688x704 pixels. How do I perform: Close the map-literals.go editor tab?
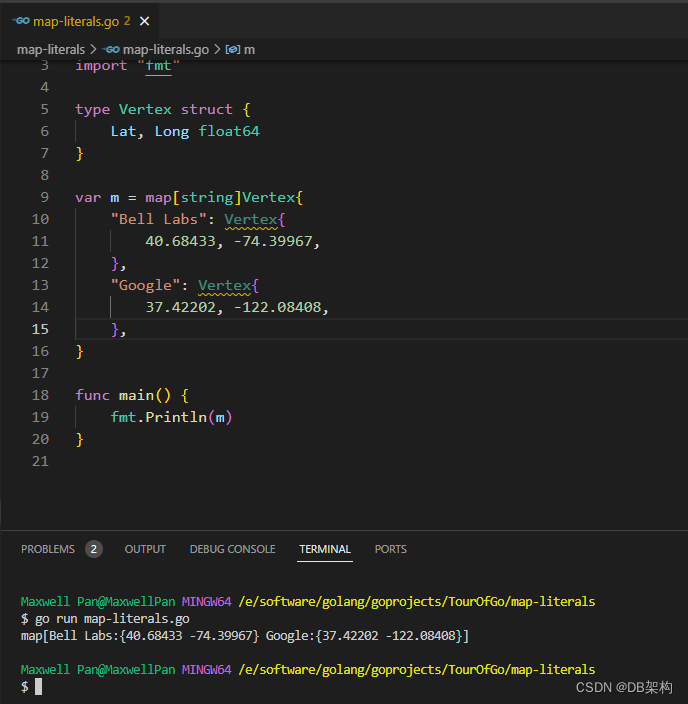pos(146,20)
